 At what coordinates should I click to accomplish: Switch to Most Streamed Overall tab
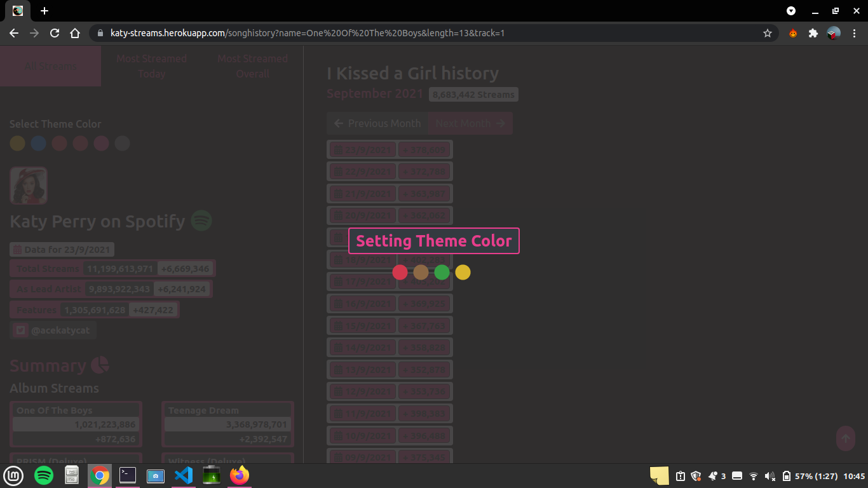252,66
